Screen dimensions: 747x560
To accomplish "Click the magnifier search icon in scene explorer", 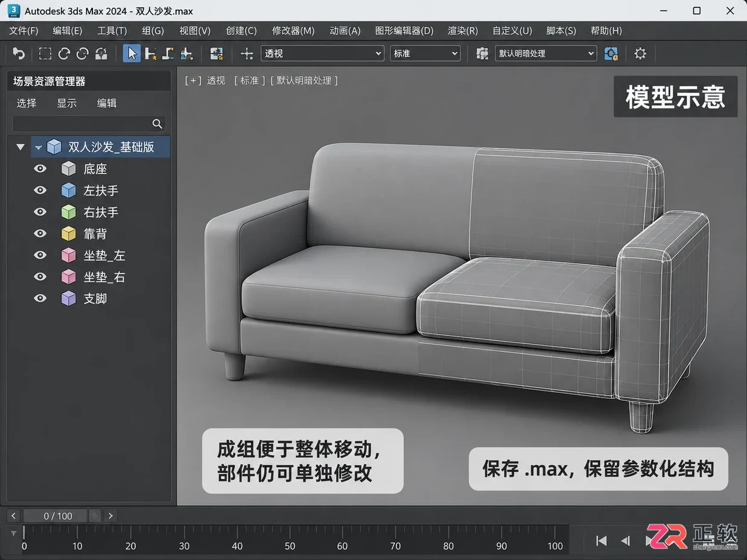I will click(x=157, y=124).
